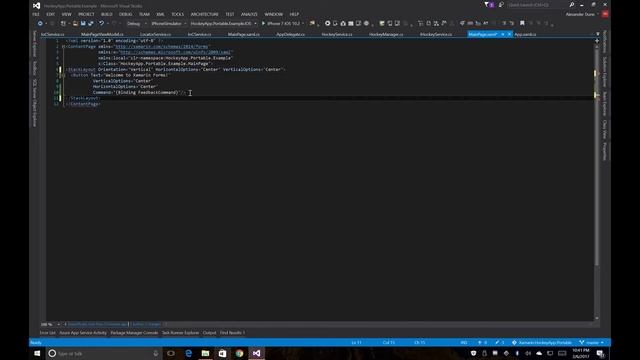This screenshot has width=640, height=360.
Task: Open the Debug configuration dropdown
Action: tap(136, 24)
